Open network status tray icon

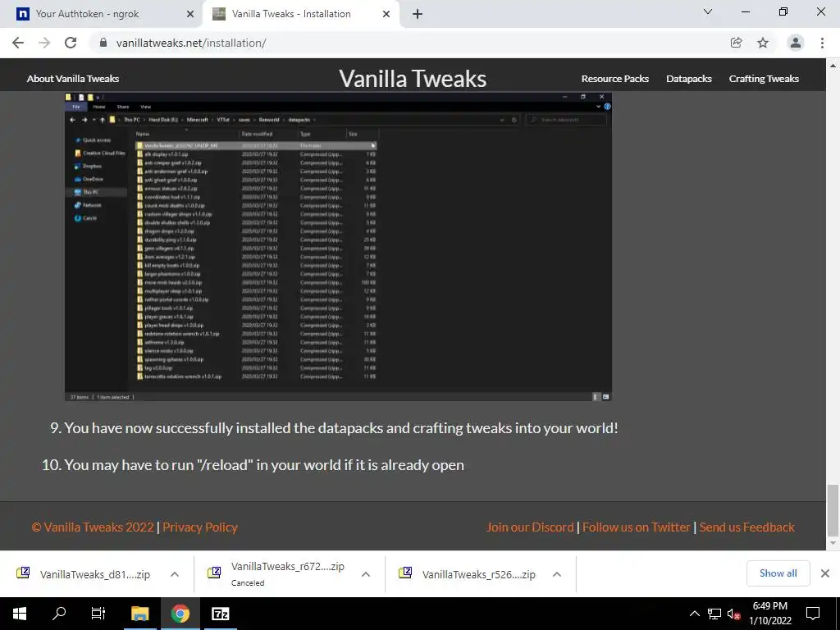coord(714,614)
